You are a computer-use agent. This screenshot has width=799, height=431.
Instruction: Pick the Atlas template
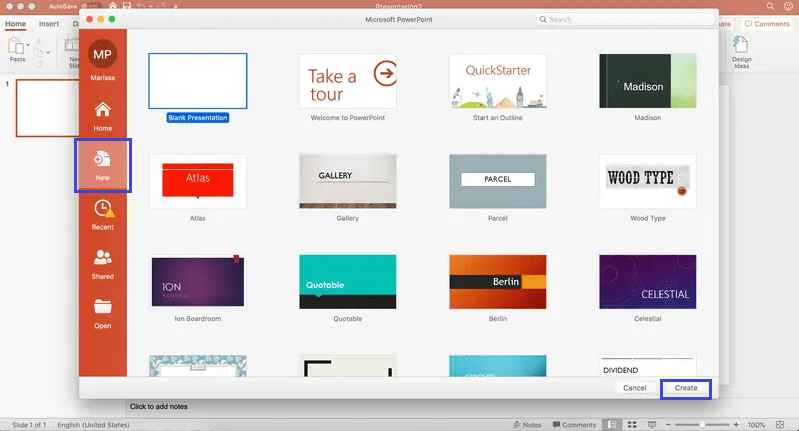tap(198, 181)
